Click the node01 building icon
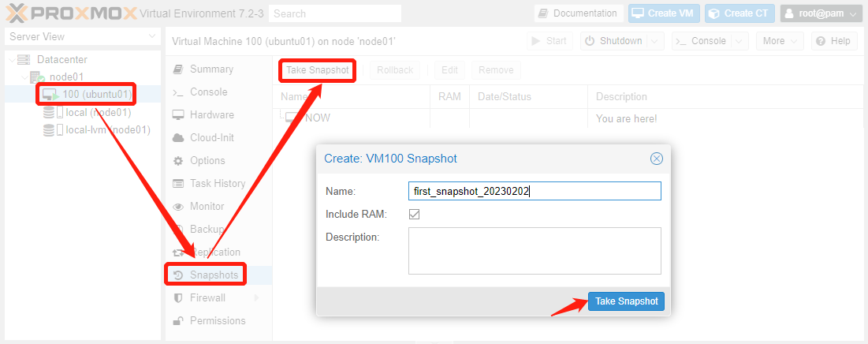 [37, 77]
